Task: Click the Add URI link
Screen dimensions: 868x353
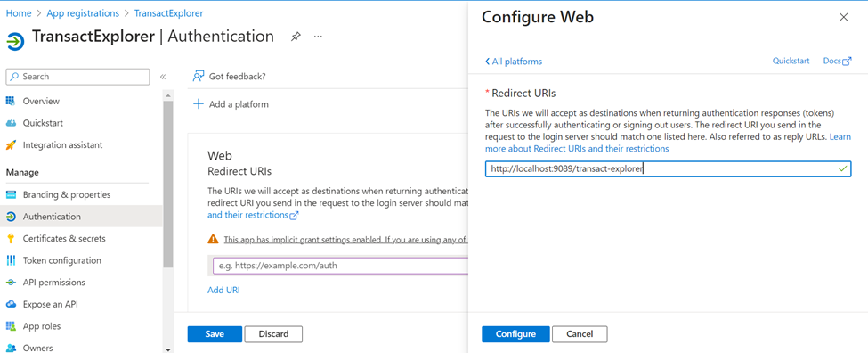Action: tap(223, 290)
